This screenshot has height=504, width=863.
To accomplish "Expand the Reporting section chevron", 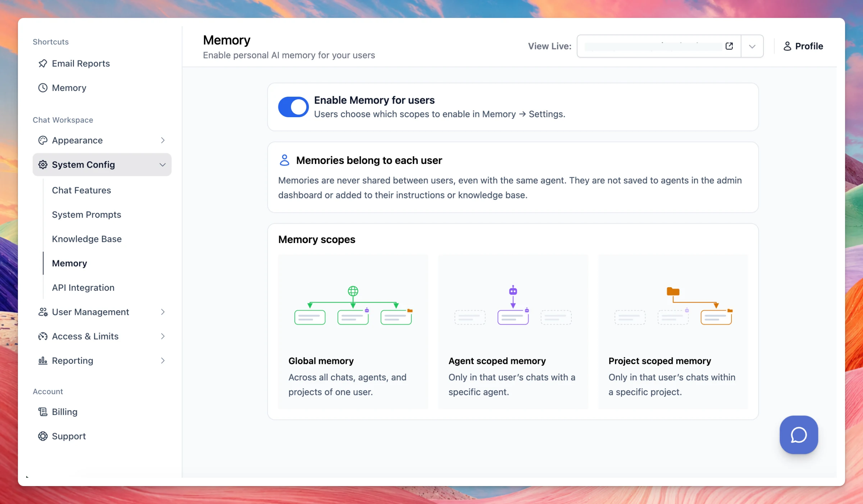I will 163,361.
